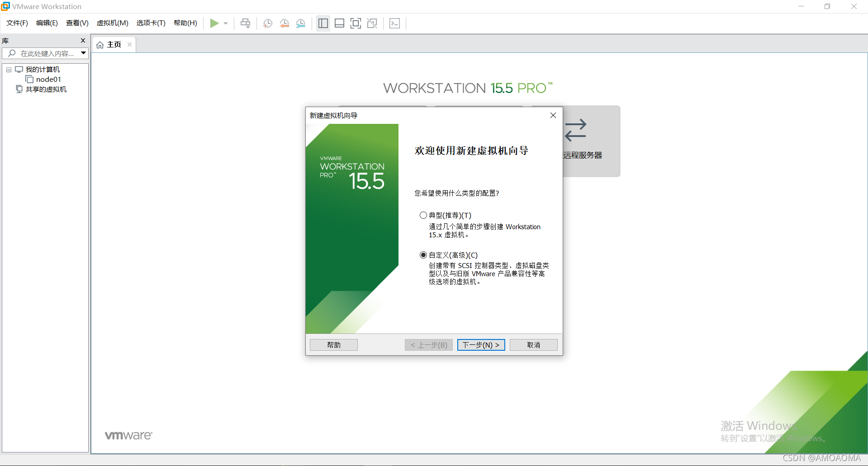
Task: Open the 帮助(H) menu
Action: tap(185, 23)
